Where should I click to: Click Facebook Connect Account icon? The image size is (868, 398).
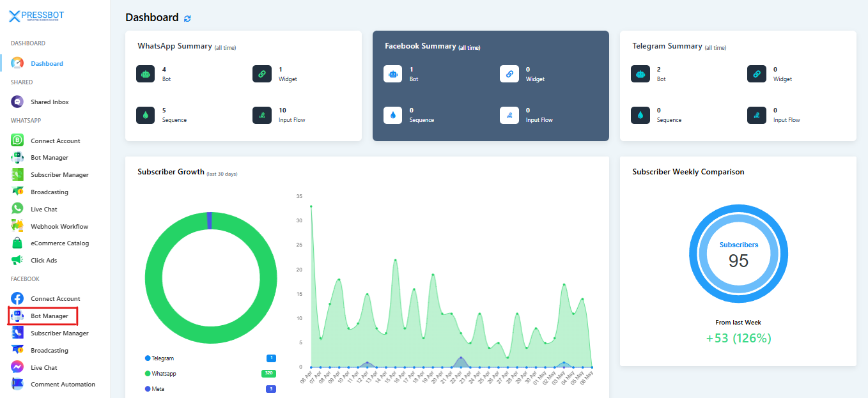pyautogui.click(x=17, y=298)
